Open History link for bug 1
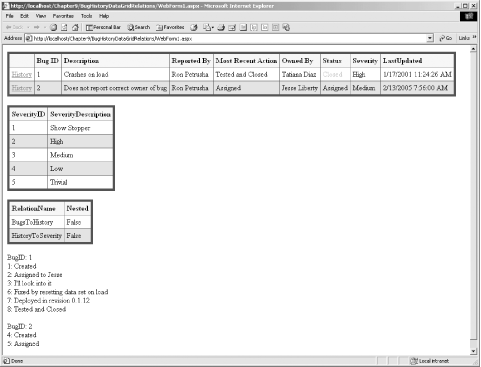The width and height of the screenshot is (481, 367). click(x=22, y=74)
